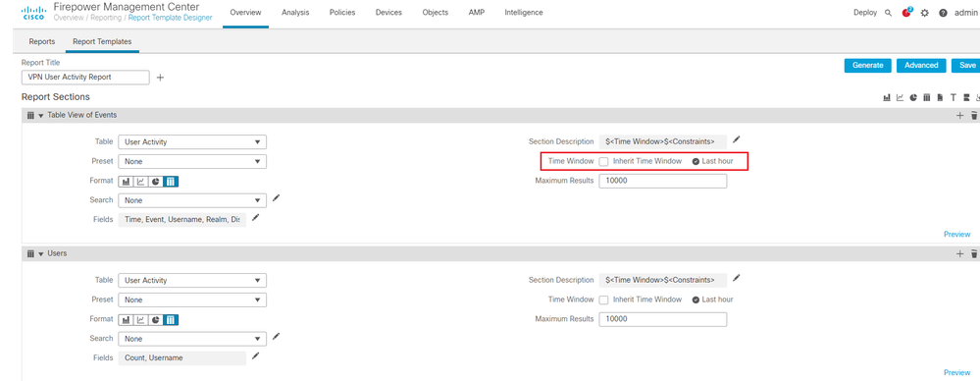
Task: Preview the Users section
Action: 956,372
